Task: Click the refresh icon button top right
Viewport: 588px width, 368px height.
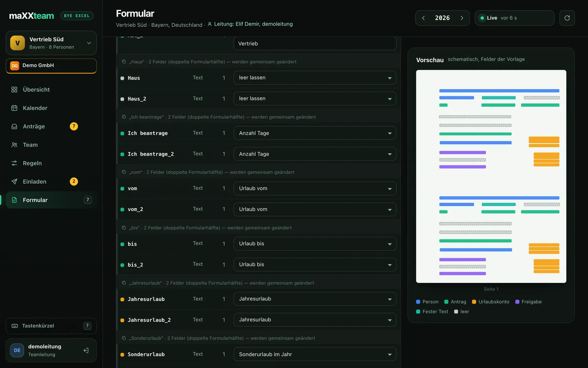Action: [567, 18]
